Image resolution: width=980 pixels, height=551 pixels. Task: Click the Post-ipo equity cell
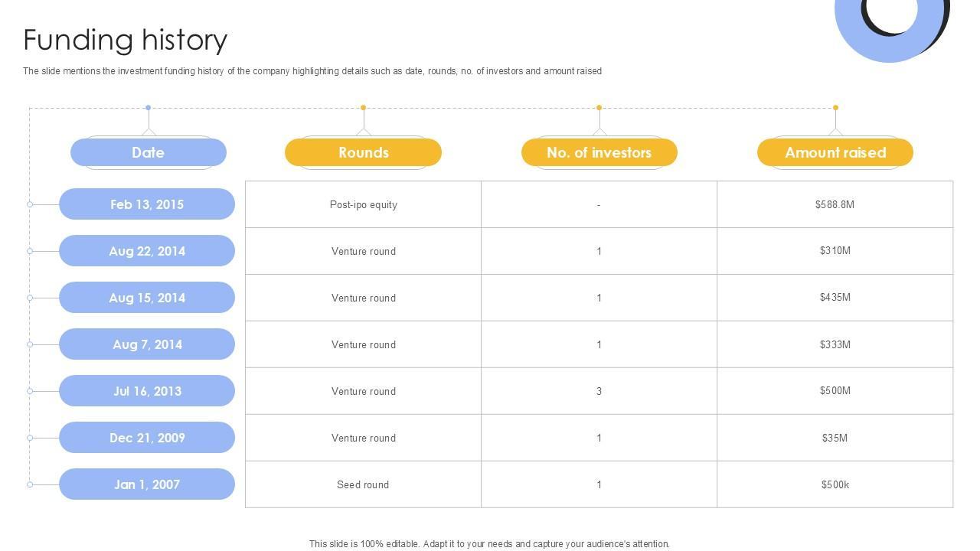click(363, 204)
